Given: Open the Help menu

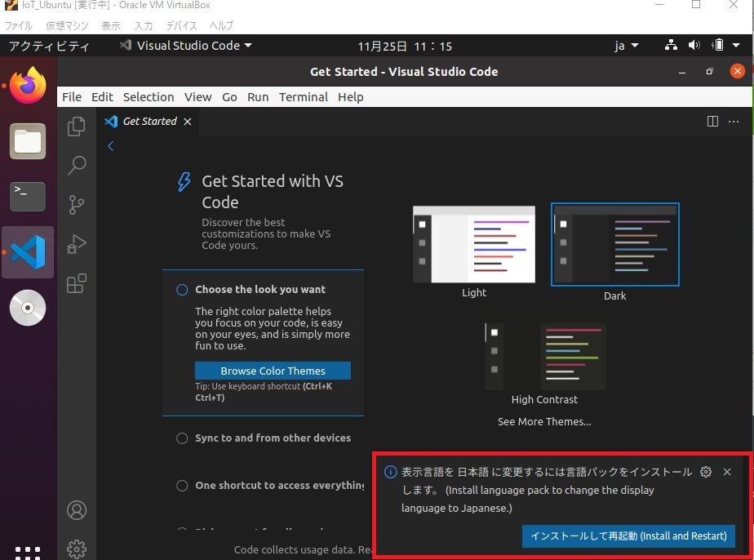Looking at the screenshot, I should tap(351, 97).
